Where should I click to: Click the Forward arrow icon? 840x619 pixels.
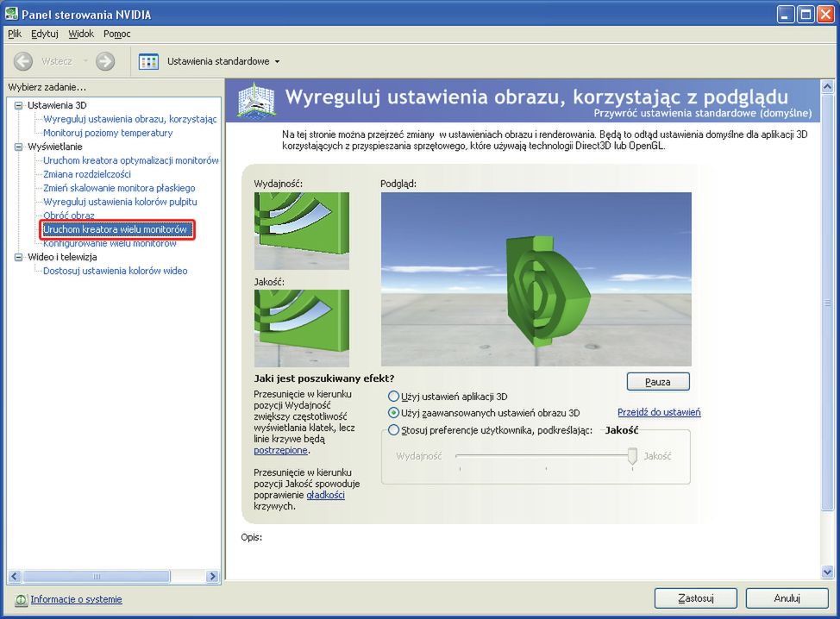[x=105, y=61]
